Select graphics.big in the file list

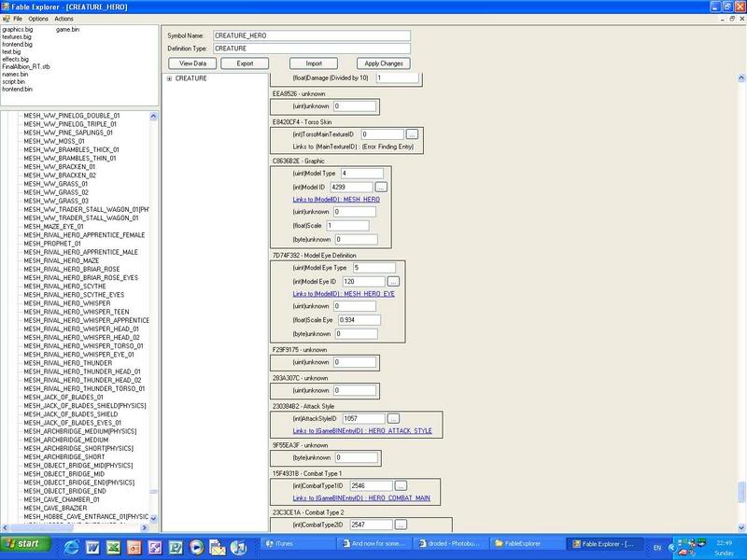point(19,29)
